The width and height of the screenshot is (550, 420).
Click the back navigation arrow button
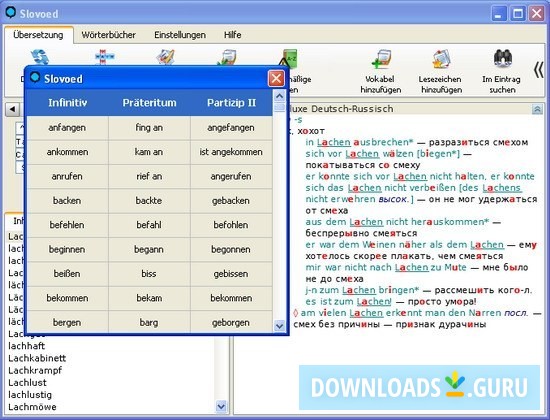tap(12, 109)
